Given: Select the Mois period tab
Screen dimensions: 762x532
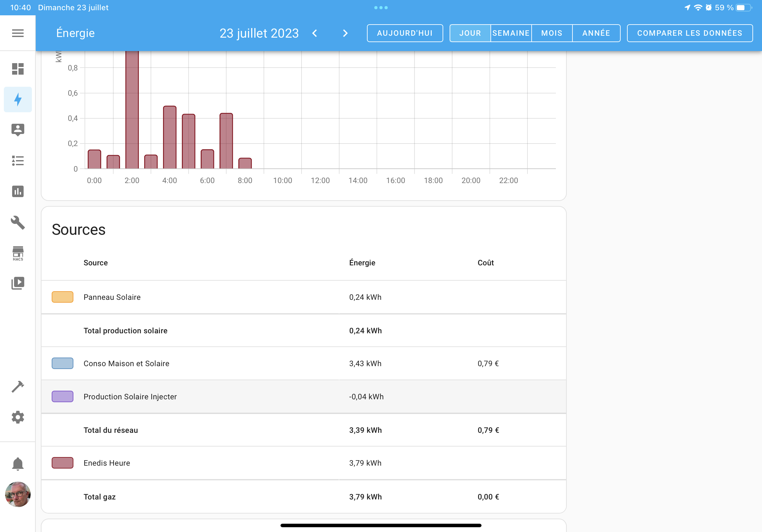Looking at the screenshot, I should (x=552, y=33).
